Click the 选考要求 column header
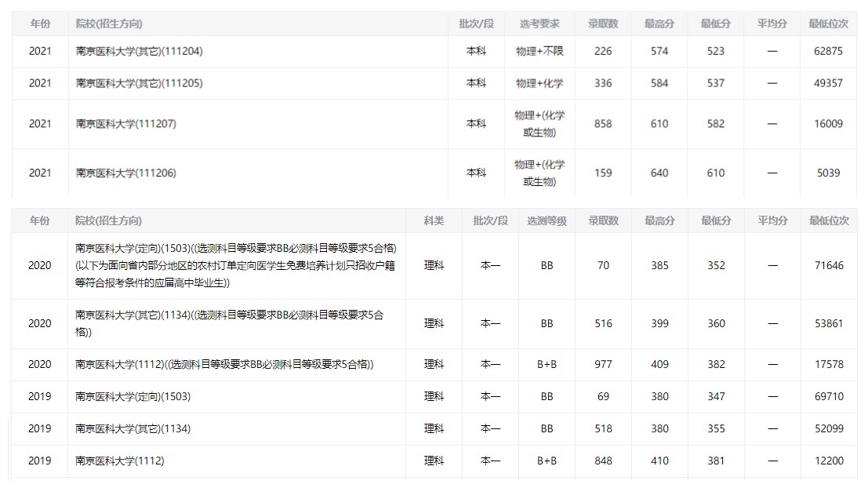The height and width of the screenshot is (488, 868). pyautogui.click(x=539, y=24)
